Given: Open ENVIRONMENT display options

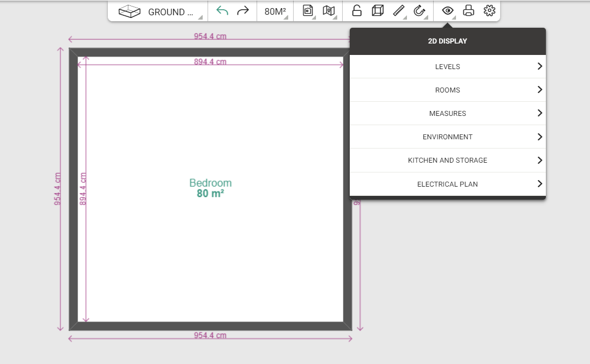Looking at the screenshot, I should pos(448,137).
